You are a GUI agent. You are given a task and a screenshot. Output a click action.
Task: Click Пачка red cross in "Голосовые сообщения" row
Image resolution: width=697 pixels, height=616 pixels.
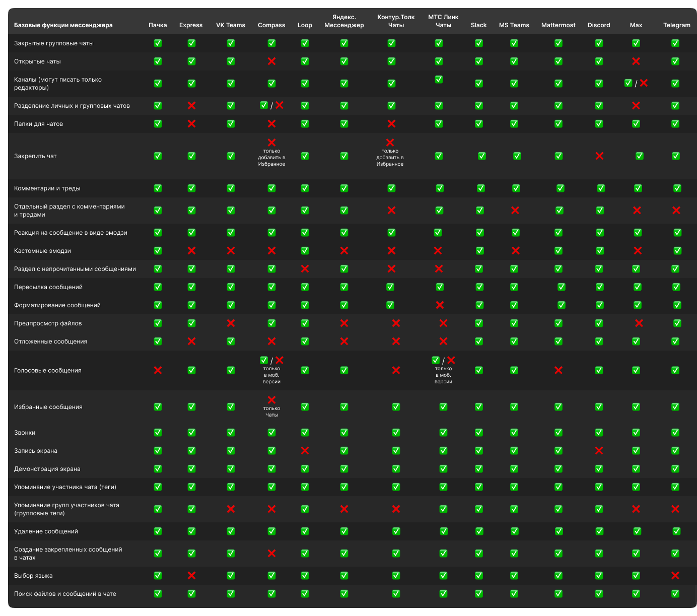tap(158, 370)
